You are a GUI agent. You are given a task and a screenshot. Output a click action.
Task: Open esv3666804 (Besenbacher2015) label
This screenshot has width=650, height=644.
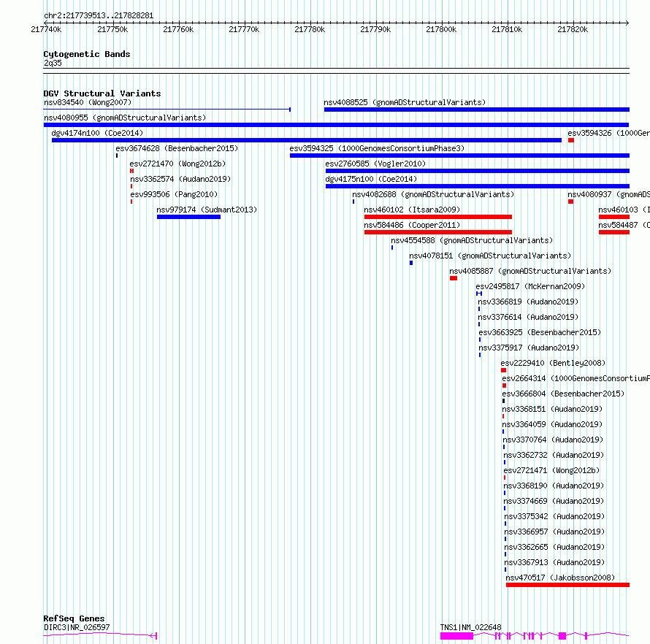(563, 394)
